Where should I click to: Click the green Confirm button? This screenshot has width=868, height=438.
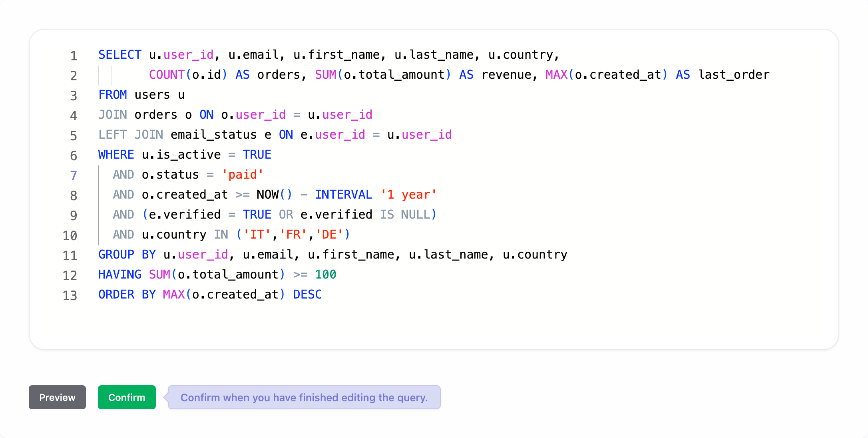point(126,397)
